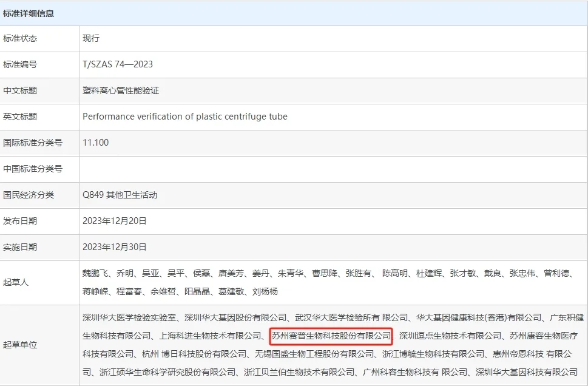The image size is (588, 386).
Task: Click the drafter name 刘杨杨
Action: click(x=265, y=291)
